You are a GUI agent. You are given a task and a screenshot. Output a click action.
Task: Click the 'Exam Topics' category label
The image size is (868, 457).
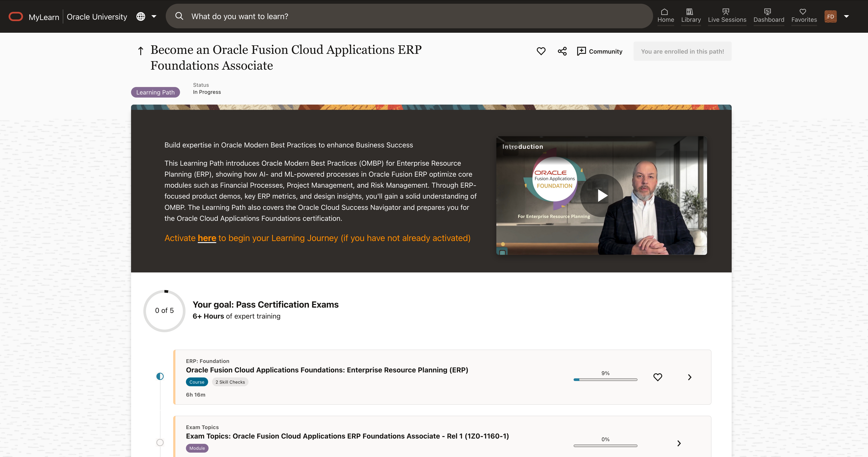[202, 427]
